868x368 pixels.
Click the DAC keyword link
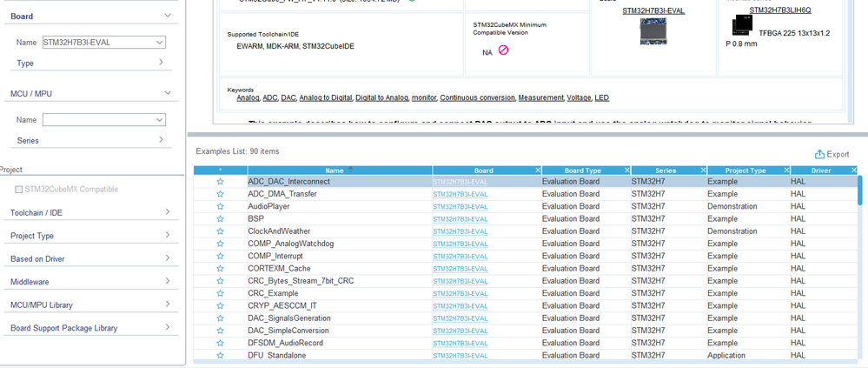(288, 98)
